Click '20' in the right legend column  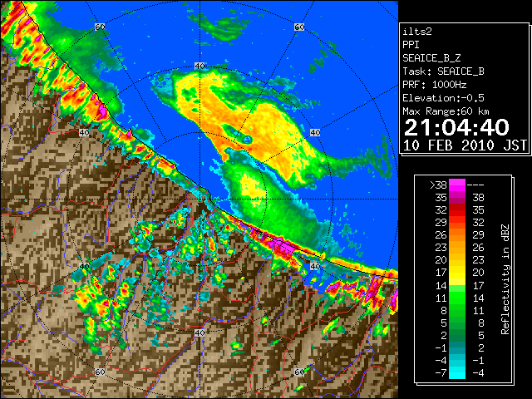tap(479, 273)
